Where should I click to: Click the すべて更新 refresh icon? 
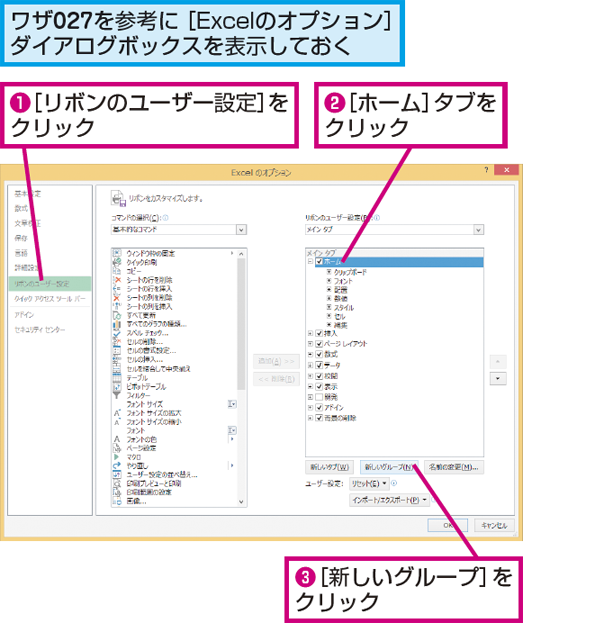coord(117,315)
